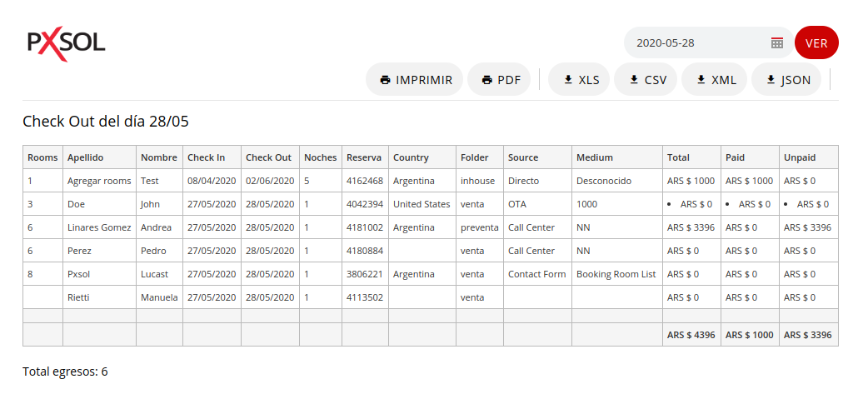This screenshot has width=868, height=404.
Task: Click the date field showing 2020-05-28
Action: pos(709,42)
